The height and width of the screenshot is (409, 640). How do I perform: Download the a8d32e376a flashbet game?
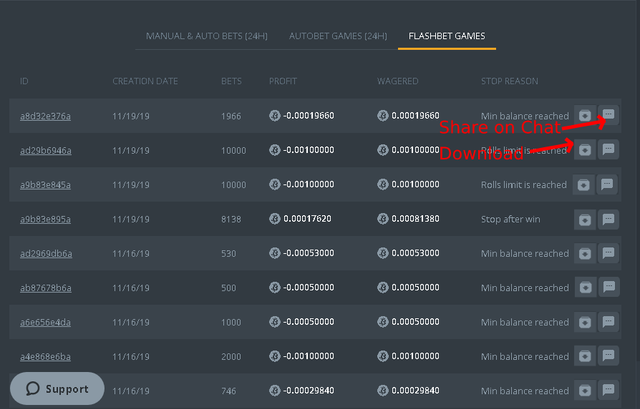pyautogui.click(x=584, y=116)
